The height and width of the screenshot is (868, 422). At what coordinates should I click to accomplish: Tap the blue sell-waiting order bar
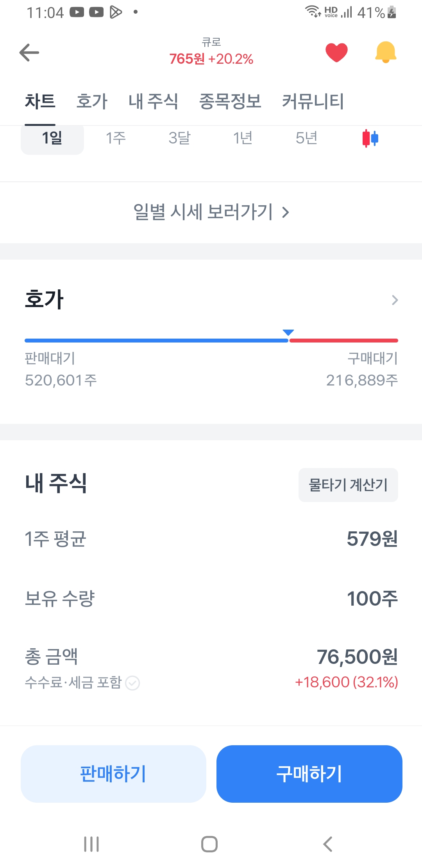(156, 341)
